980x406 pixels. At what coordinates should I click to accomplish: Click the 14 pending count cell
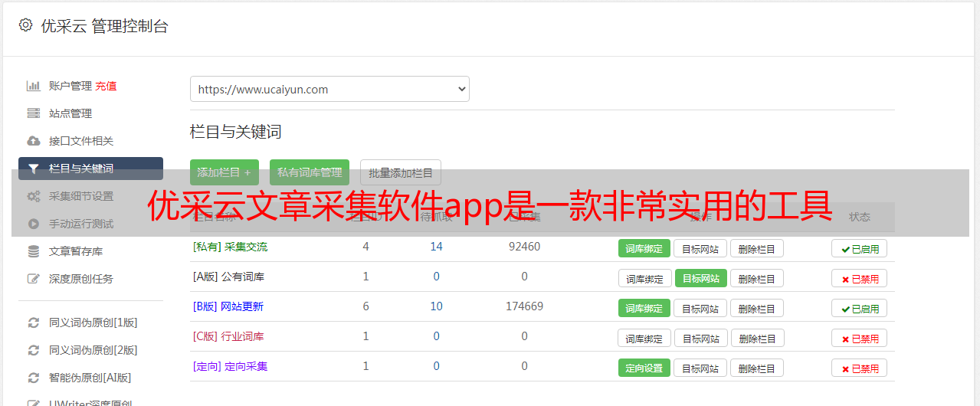pyautogui.click(x=436, y=247)
